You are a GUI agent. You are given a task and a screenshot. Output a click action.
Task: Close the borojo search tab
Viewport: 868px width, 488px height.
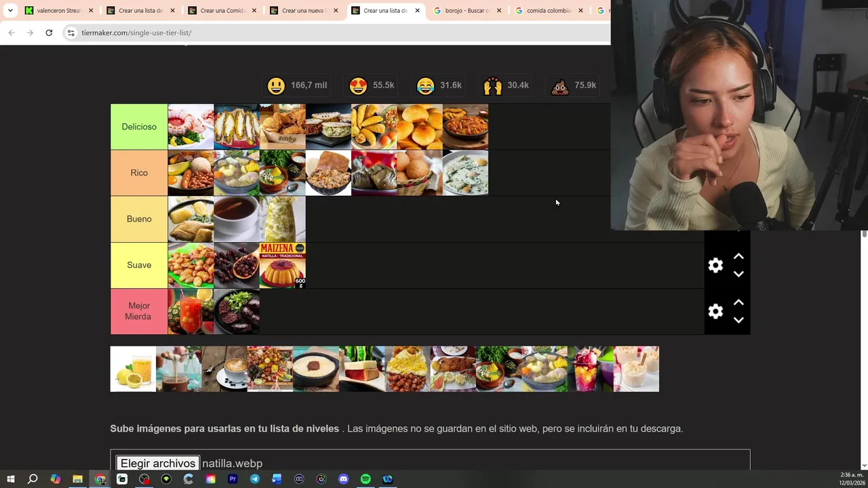pos(499,10)
